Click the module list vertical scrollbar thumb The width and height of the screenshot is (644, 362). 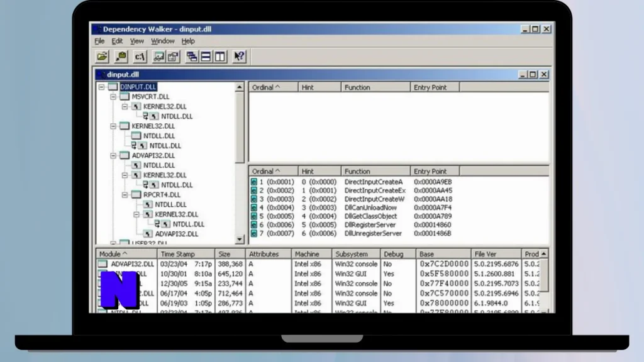click(544, 275)
